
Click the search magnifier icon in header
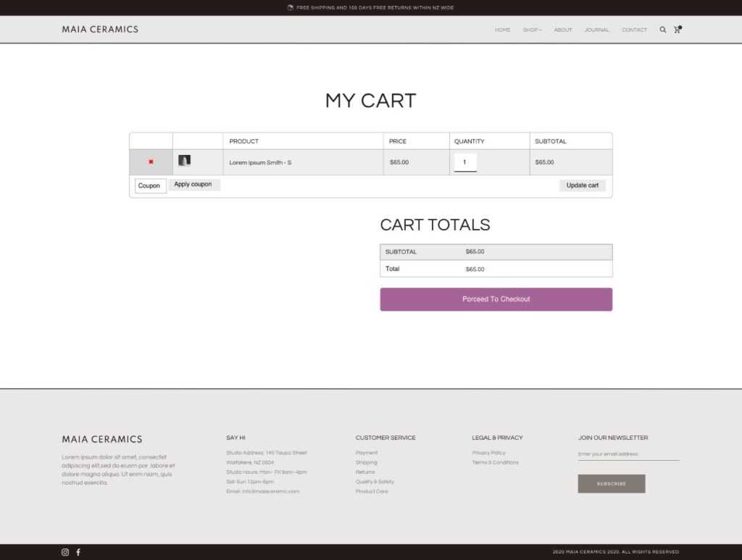click(663, 30)
